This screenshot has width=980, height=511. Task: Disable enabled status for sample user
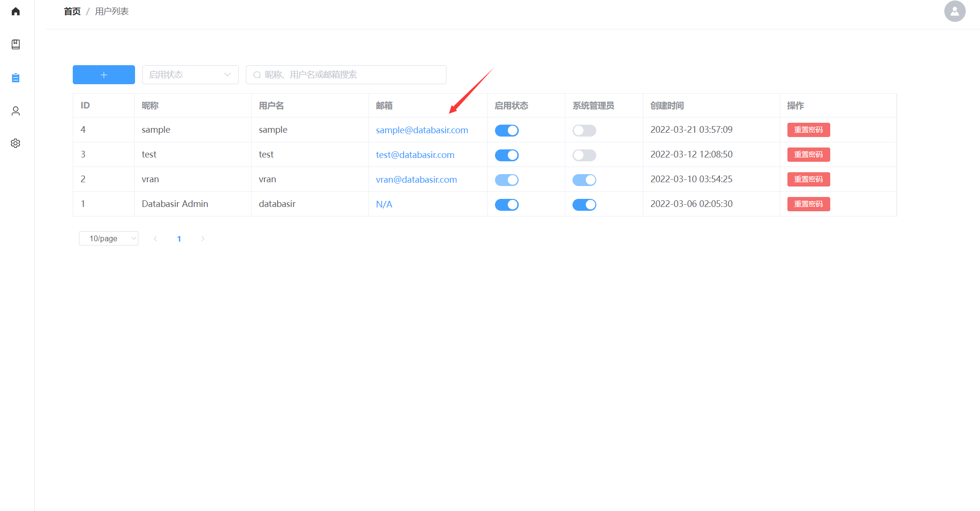pos(506,130)
